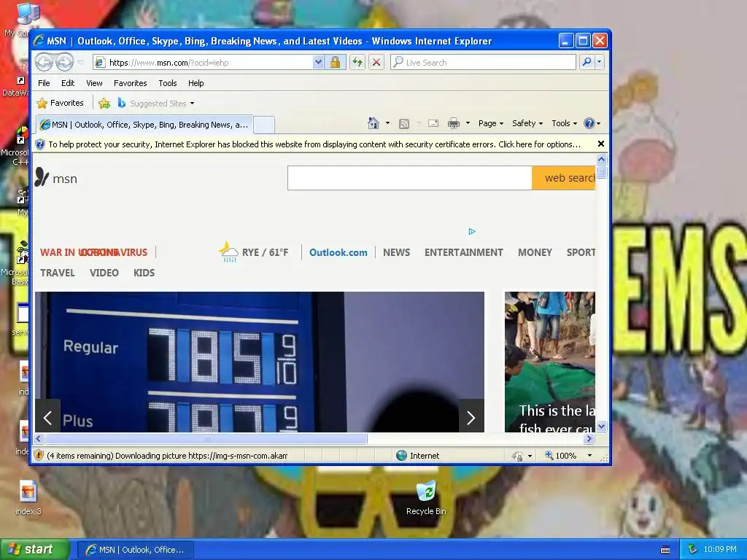The image size is (747, 560).
Task: Open the Recycle Bin desktop icon
Action: click(x=426, y=497)
